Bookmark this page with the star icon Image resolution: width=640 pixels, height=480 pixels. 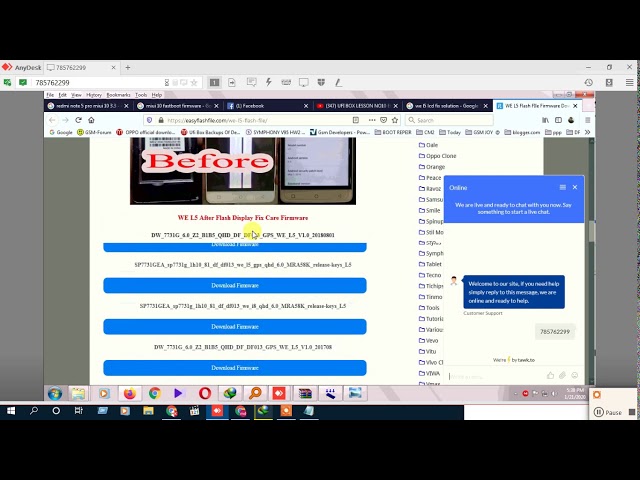pos(395,120)
